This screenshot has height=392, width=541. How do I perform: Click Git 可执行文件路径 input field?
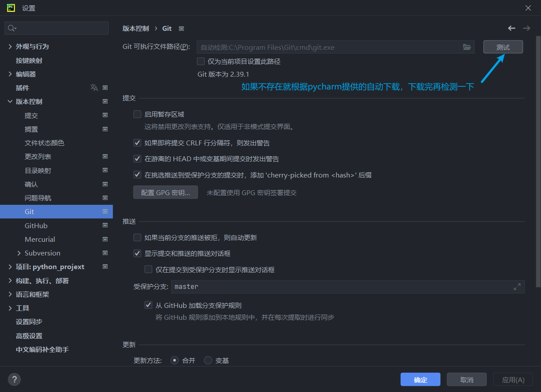pyautogui.click(x=336, y=47)
